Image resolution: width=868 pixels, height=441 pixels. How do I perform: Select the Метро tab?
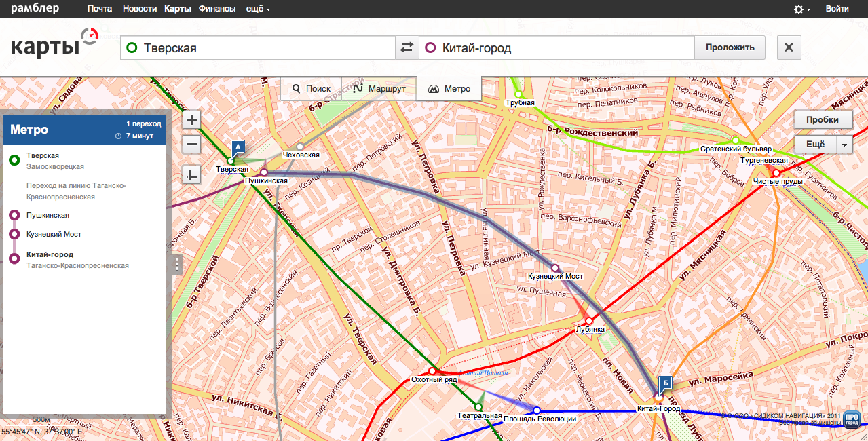click(x=449, y=89)
